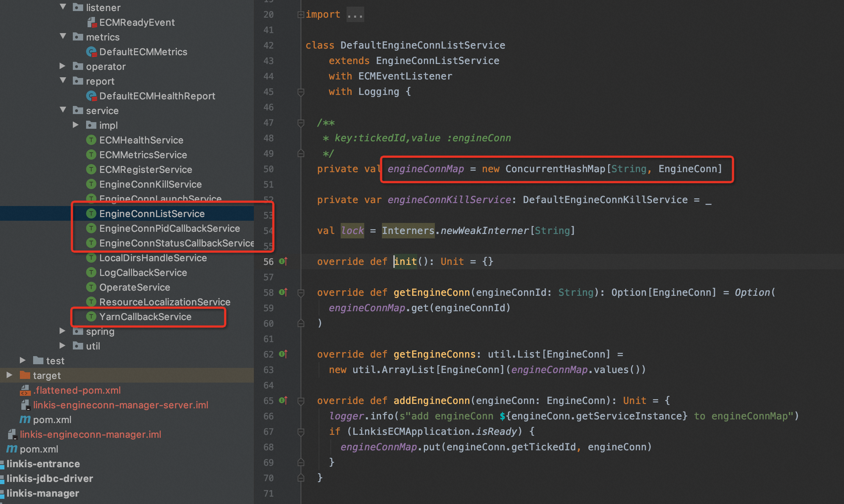Place cursor on line number 50

(268, 169)
